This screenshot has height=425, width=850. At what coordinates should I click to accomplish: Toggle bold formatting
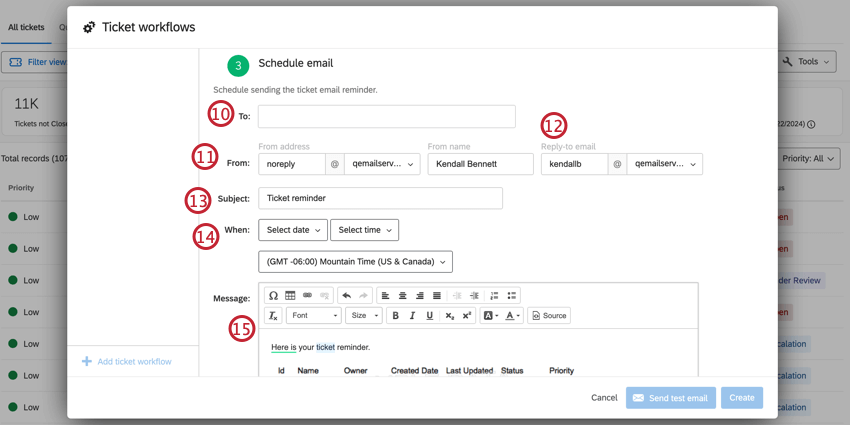(395, 315)
